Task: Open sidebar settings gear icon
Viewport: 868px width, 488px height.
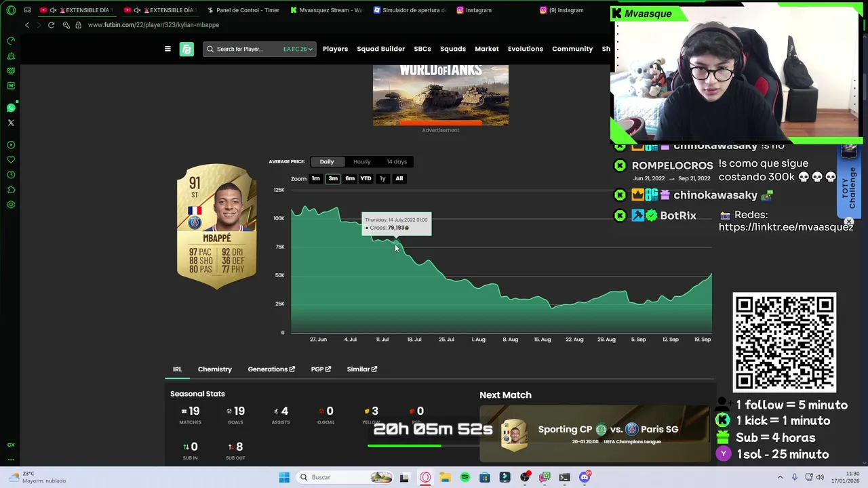Action: pyautogui.click(x=11, y=205)
